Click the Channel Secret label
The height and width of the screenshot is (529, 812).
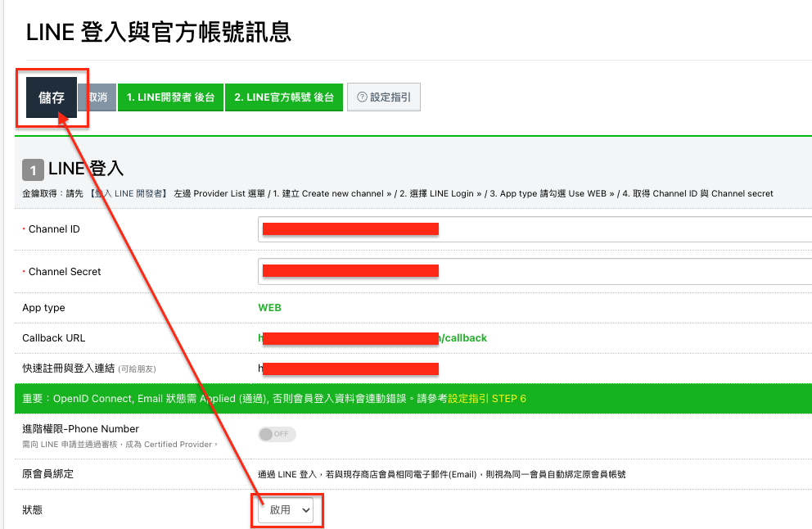(x=65, y=272)
